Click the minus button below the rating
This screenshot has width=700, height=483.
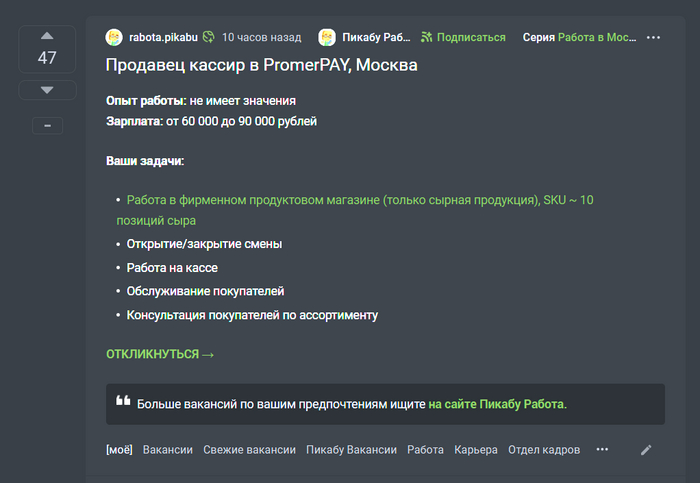47,126
